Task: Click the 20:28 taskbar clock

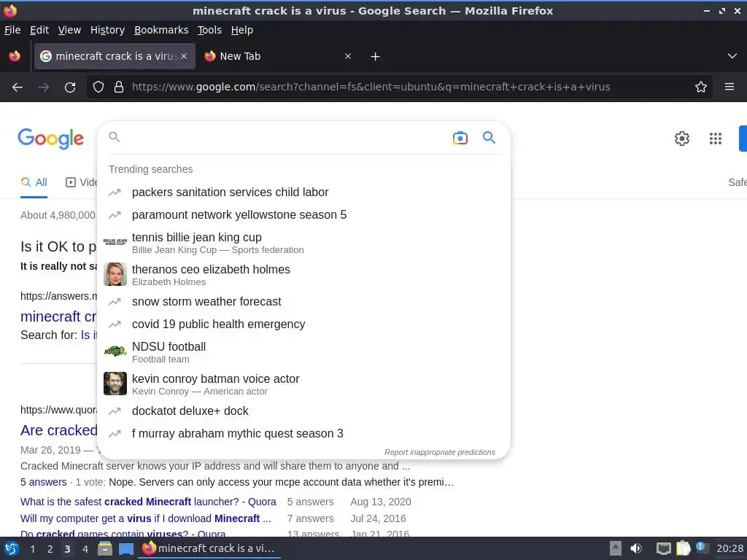Action: [x=729, y=548]
